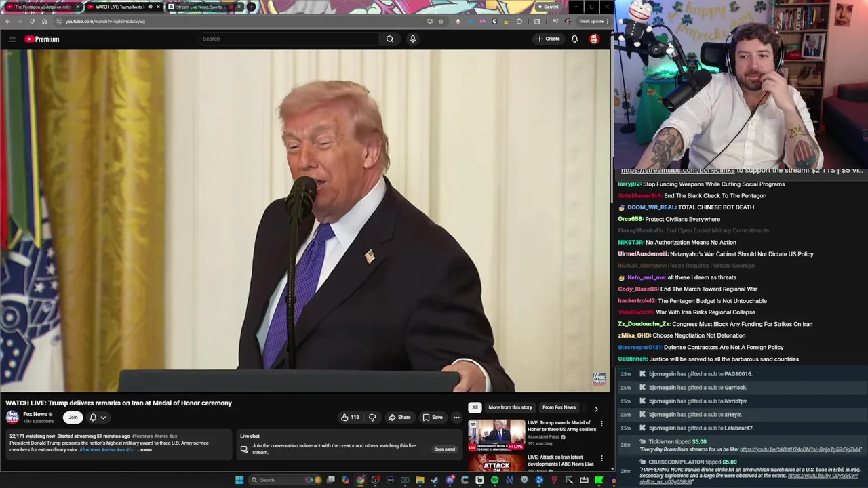Open options for the Attack on Iran video
The image size is (868, 488).
coord(601,458)
